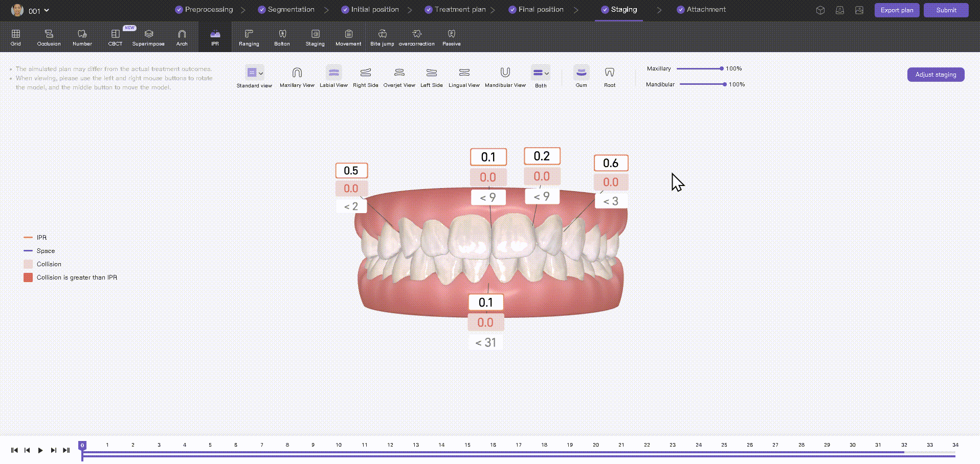Click the 0.2 IPR value label
The height and width of the screenshot is (464, 980).
pyautogui.click(x=542, y=156)
